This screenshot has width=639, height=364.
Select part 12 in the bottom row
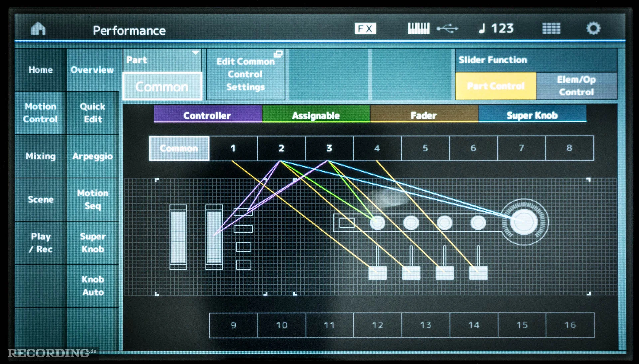378,325
